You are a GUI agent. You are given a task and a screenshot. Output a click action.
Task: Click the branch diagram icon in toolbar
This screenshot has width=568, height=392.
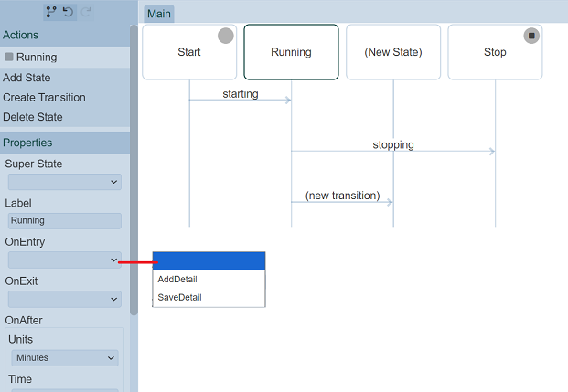click(x=51, y=12)
